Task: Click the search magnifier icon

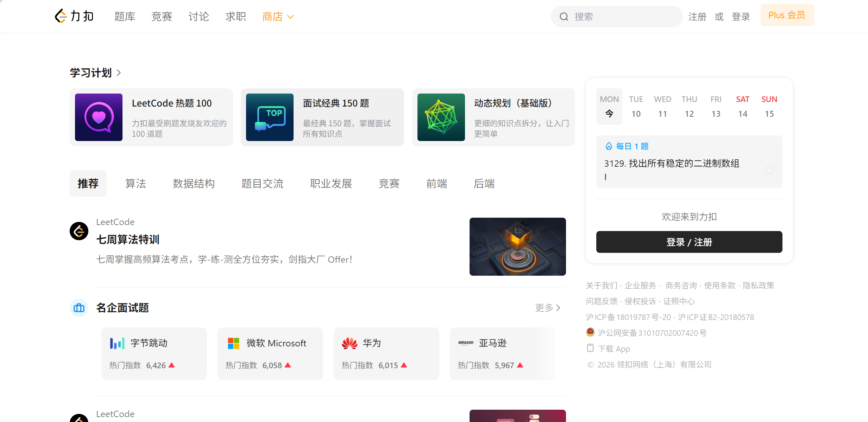Action: click(564, 17)
